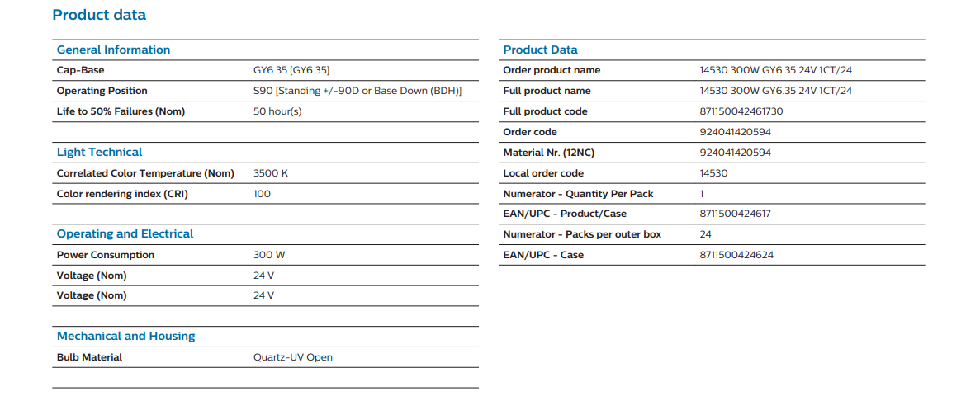The width and height of the screenshot is (980, 396).
Task: Select the EAN/UPC - Product/Case number
Action: click(x=735, y=214)
